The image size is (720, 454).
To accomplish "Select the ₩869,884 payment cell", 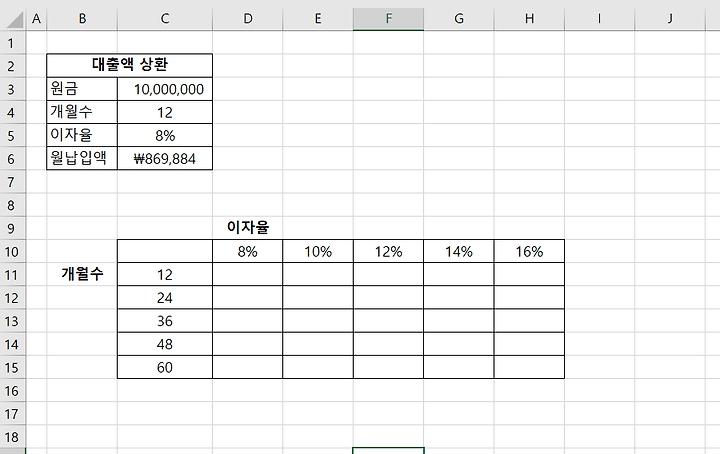I will pos(165,158).
